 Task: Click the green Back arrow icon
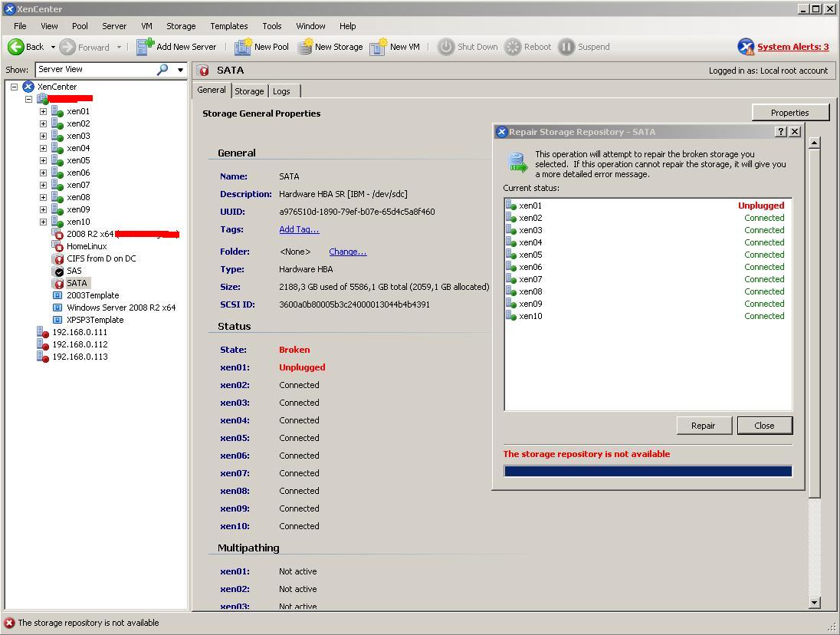(x=15, y=47)
